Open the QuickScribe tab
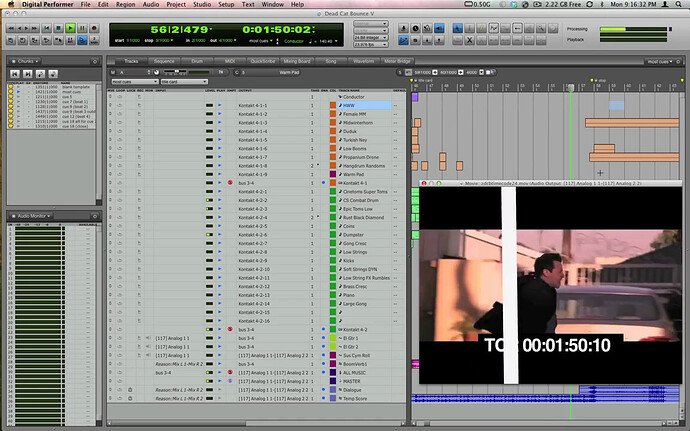This screenshot has height=431, width=690. 263,61
